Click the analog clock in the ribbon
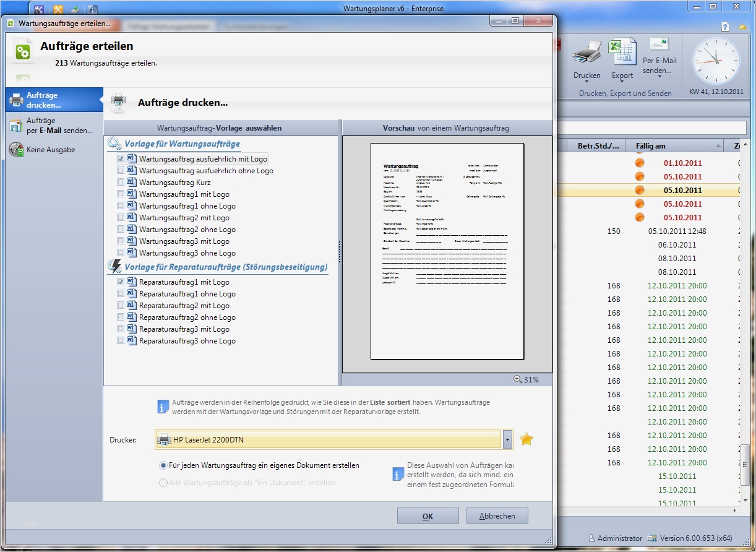 coord(716,61)
